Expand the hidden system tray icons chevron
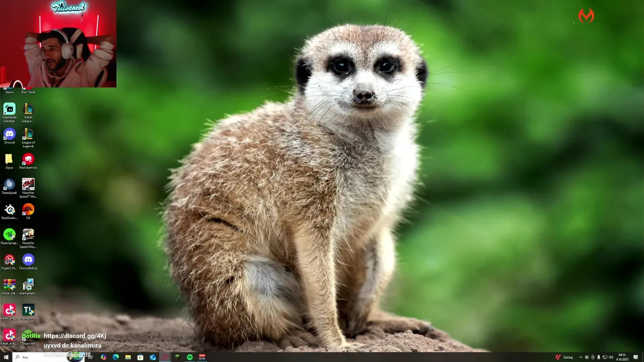The width and height of the screenshot is (644, 362). (x=581, y=357)
